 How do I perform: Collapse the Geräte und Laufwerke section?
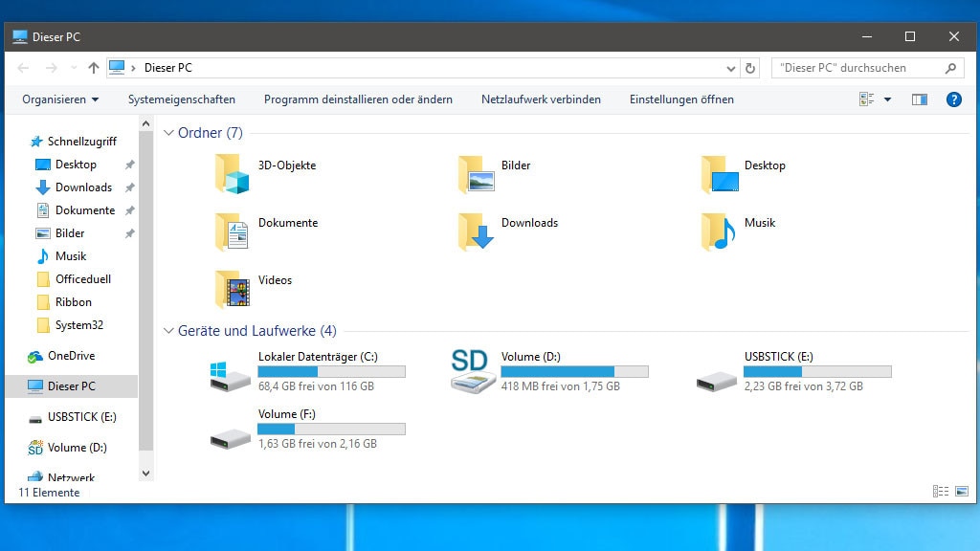click(169, 331)
